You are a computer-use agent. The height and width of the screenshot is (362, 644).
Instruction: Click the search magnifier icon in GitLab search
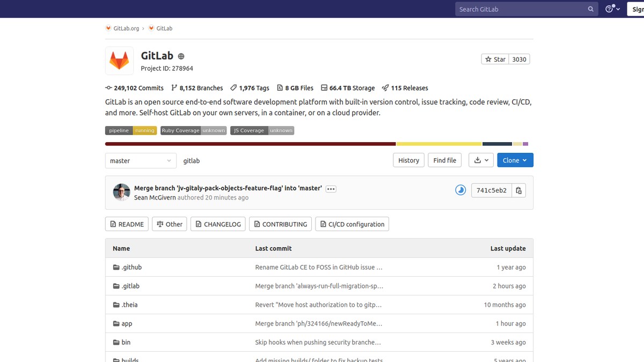click(x=591, y=9)
